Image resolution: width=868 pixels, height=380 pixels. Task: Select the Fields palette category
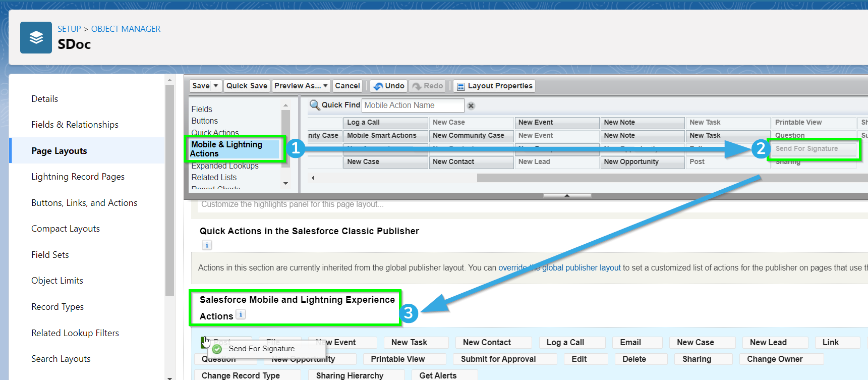[202, 109]
